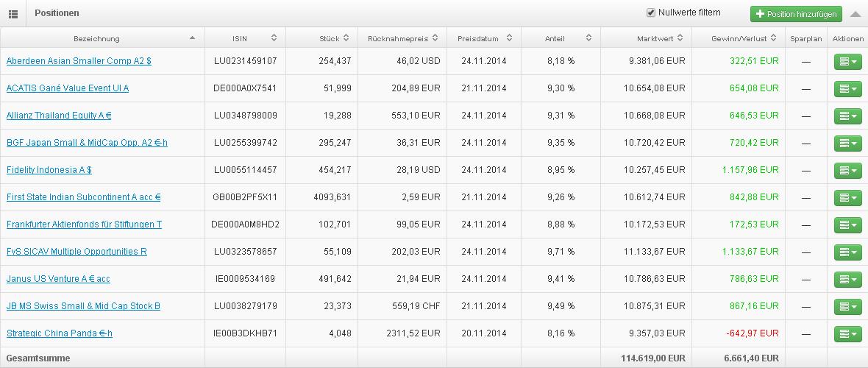Sort by the Gewinn/Verlust column header
The height and width of the screenshot is (368, 868).
tap(739, 38)
